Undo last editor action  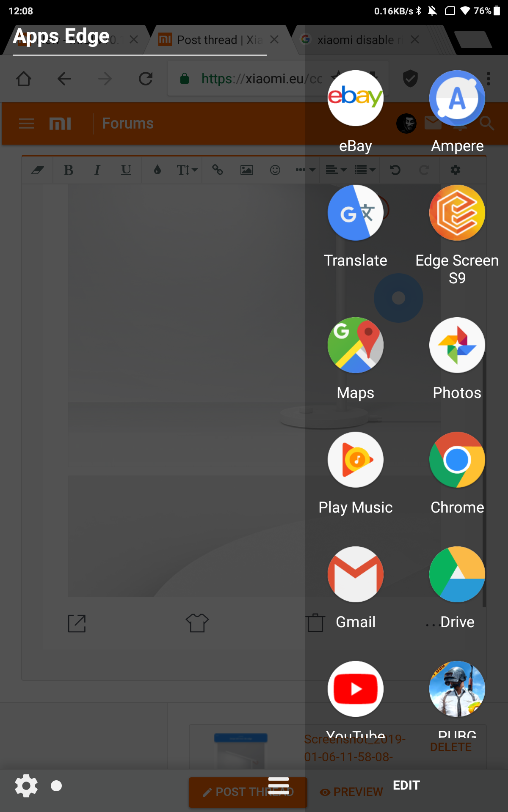coord(395,170)
